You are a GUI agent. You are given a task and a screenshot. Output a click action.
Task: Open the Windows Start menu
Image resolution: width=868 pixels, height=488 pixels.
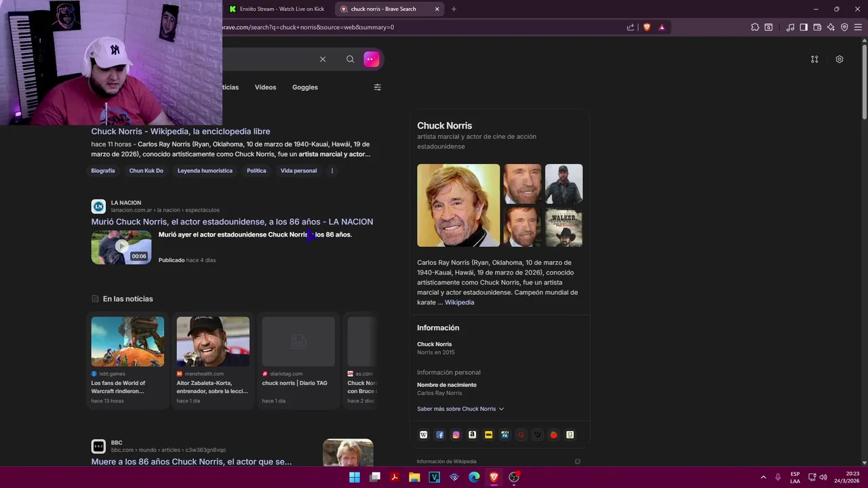pyautogui.click(x=355, y=477)
